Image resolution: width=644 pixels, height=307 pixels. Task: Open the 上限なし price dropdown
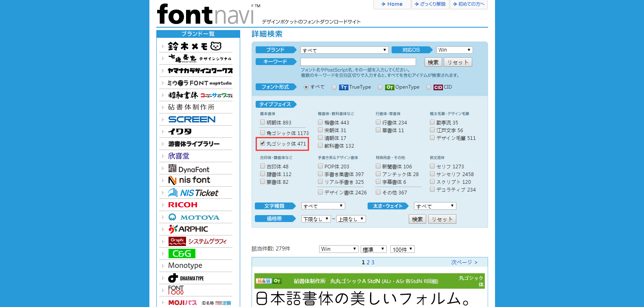tap(351, 219)
